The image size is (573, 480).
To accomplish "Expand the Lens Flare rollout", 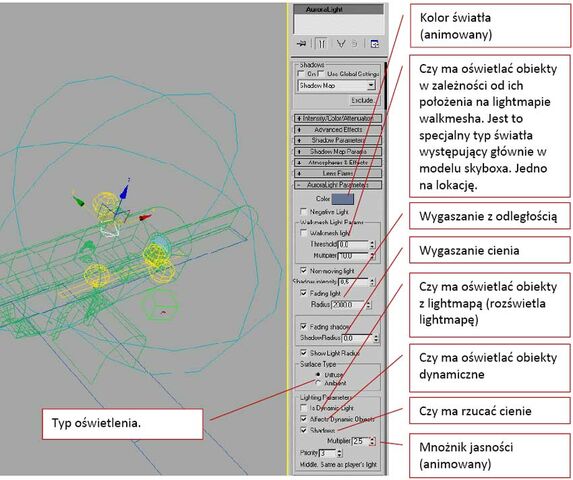I will click(x=338, y=173).
